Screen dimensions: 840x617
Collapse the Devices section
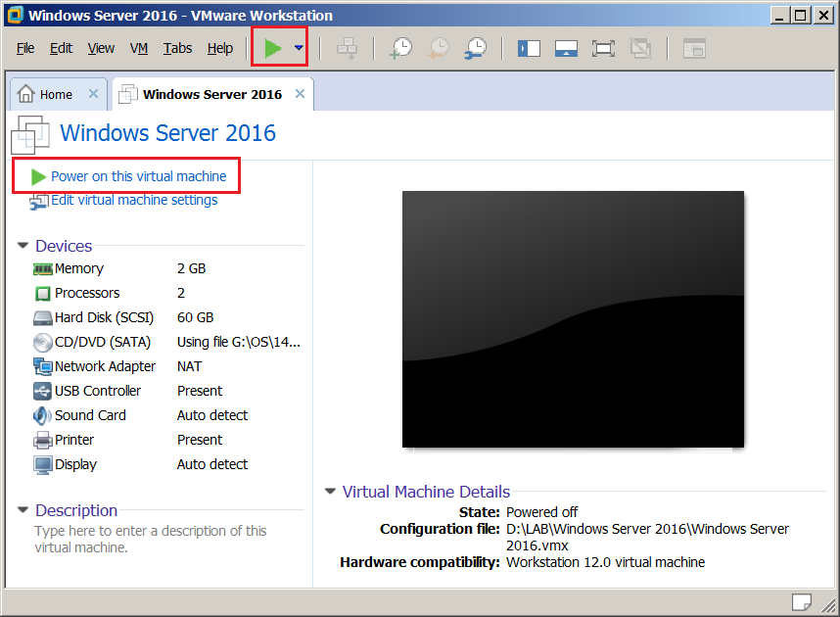(x=23, y=246)
